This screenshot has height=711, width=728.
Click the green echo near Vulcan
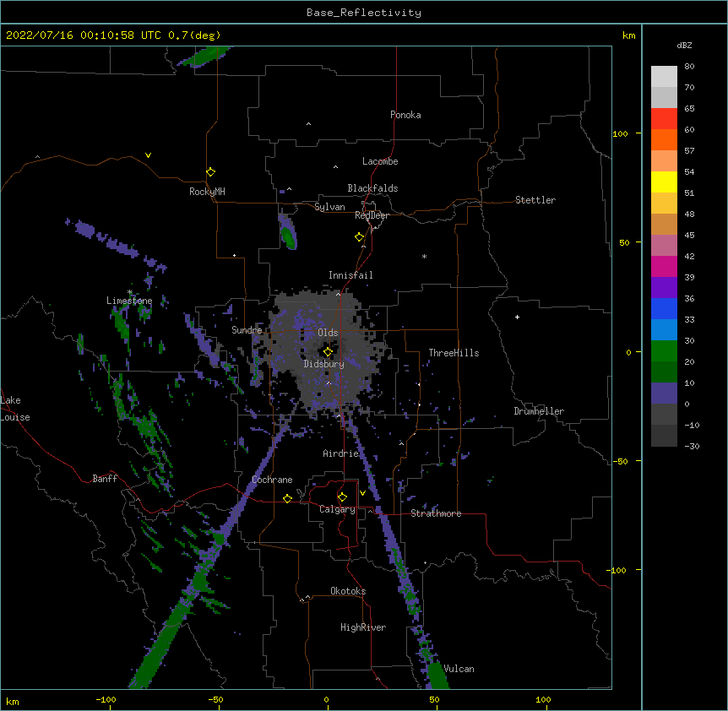click(x=437, y=676)
